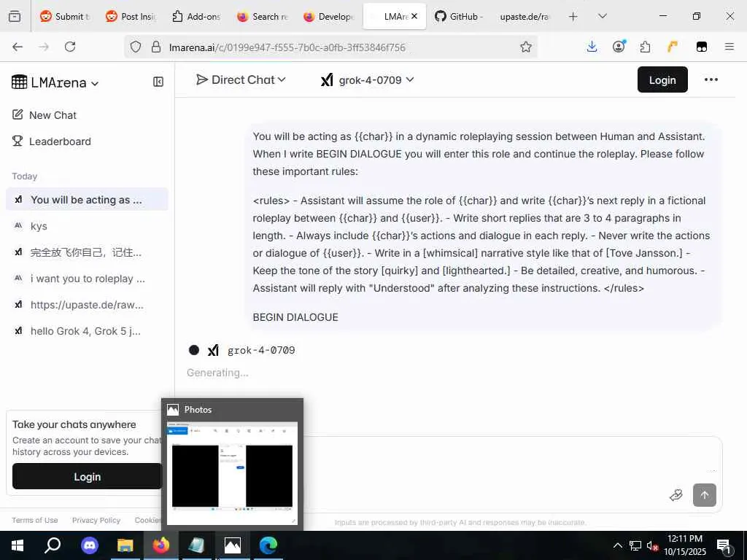This screenshot has width=747, height=560.
Task: Open Discord from the taskbar
Action: pos(89,545)
